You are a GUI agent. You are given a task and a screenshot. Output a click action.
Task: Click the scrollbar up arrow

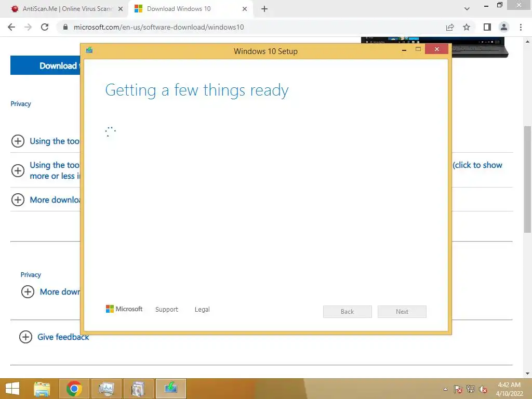527,42
